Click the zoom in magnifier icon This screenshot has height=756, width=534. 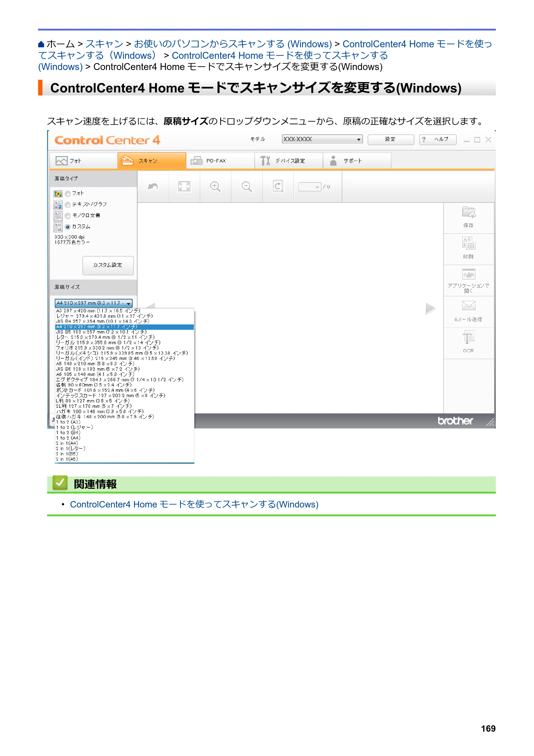(215, 187)
